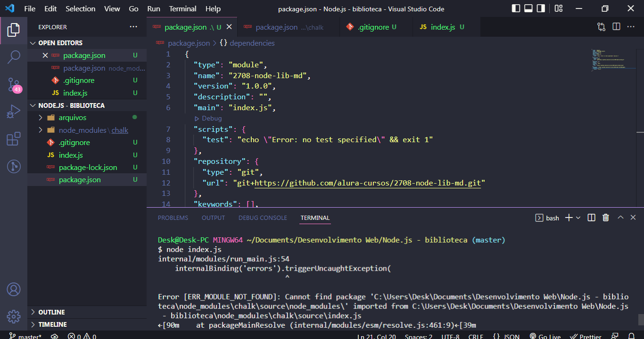Switch to the Debug Console tab
Screen dimensions: 644x339
[x=263, y=218]
